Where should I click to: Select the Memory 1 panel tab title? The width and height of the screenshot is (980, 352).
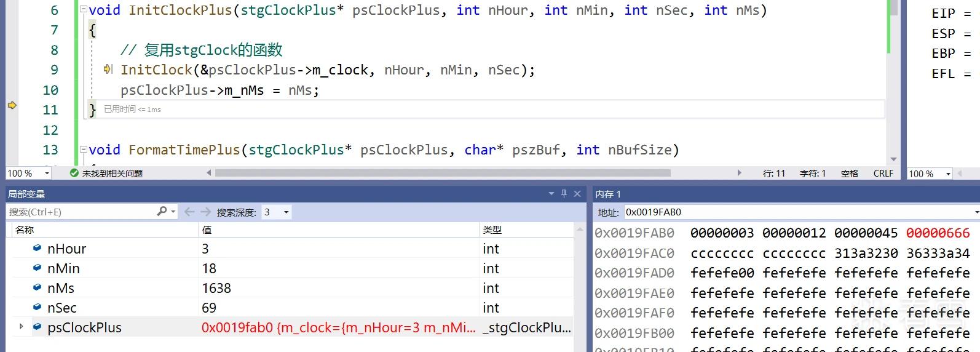point(608,194)
